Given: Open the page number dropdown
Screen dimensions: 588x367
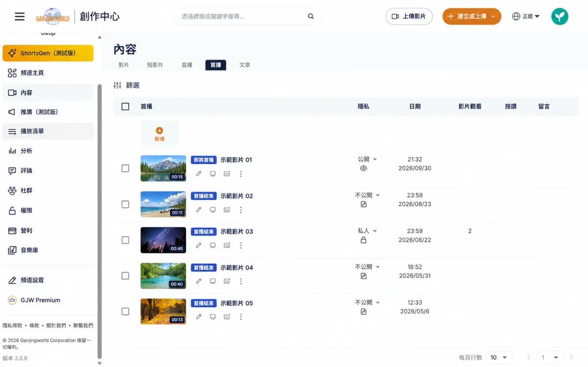Looking at the screenshot, I should [549, 358].
